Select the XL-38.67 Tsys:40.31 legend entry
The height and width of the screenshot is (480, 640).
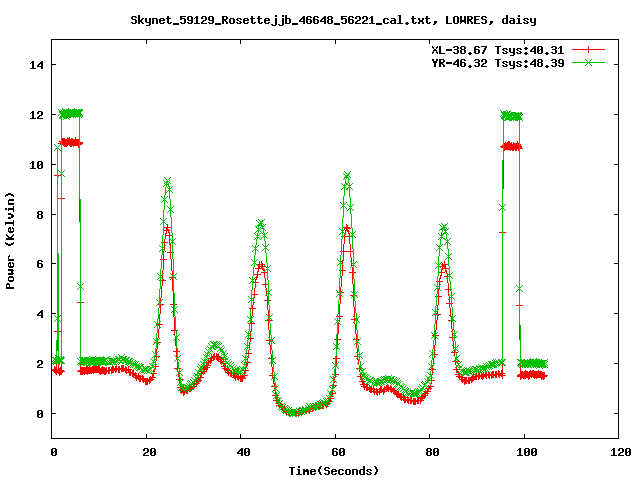(x=498, y=50)
